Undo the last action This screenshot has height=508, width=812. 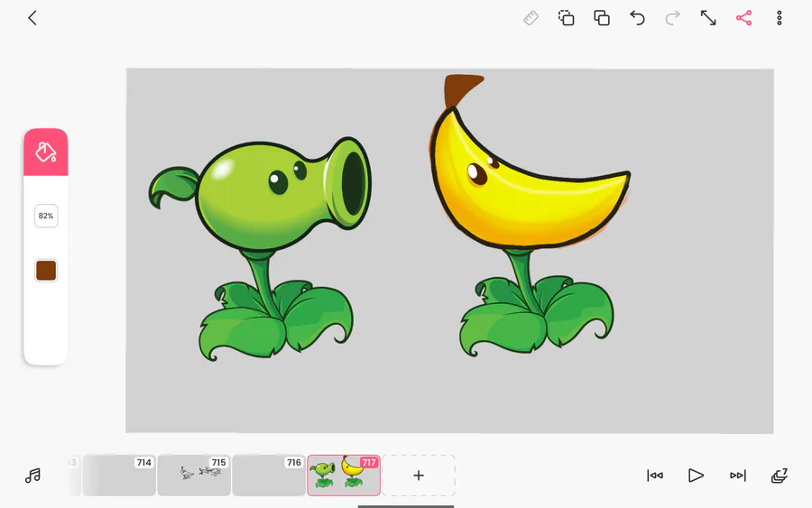(637, 18)
